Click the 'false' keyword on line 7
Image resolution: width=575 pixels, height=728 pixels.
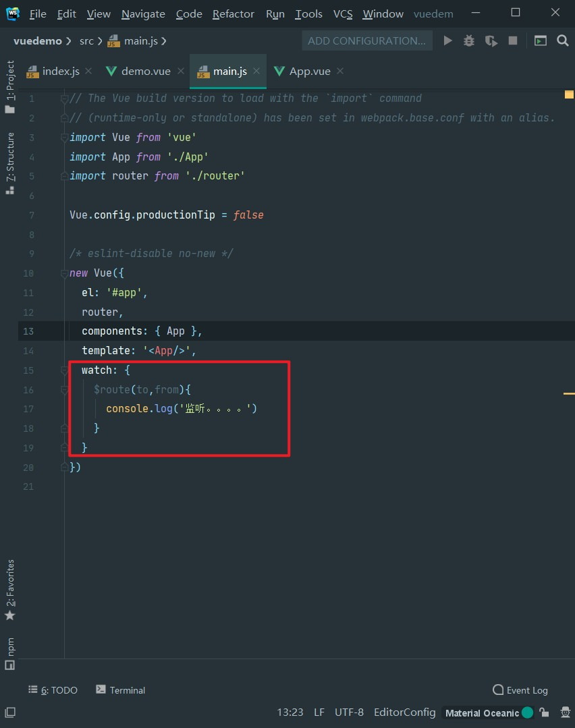[x=248, y=215]
